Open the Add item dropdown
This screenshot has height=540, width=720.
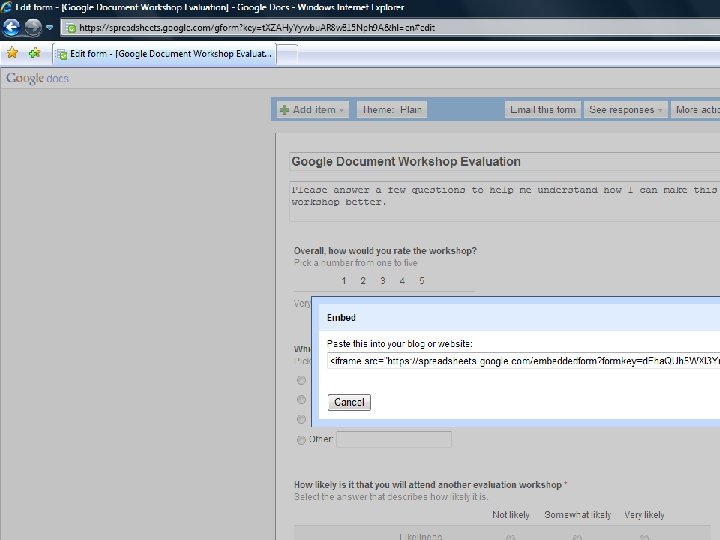(x=312, y=110)
